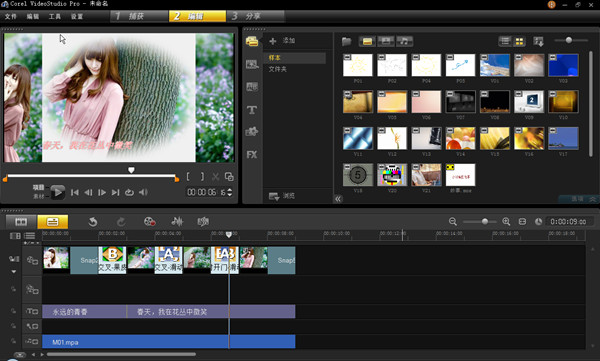
Task: Jump to end of preview
Action: (x=115, y=193)
